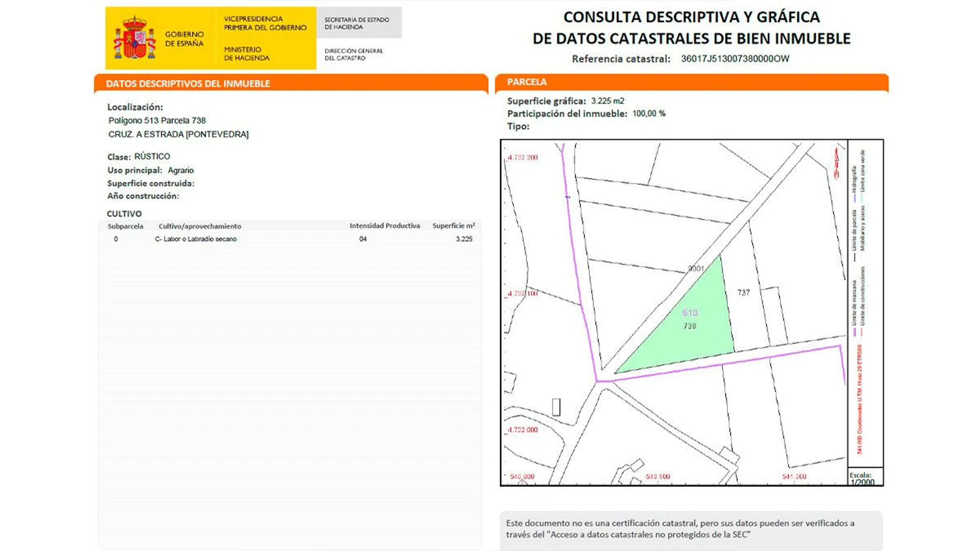The width and height of the screenshot is (980, 551).
Task: Click the Subparcela column header
Action: pos(126,226)
